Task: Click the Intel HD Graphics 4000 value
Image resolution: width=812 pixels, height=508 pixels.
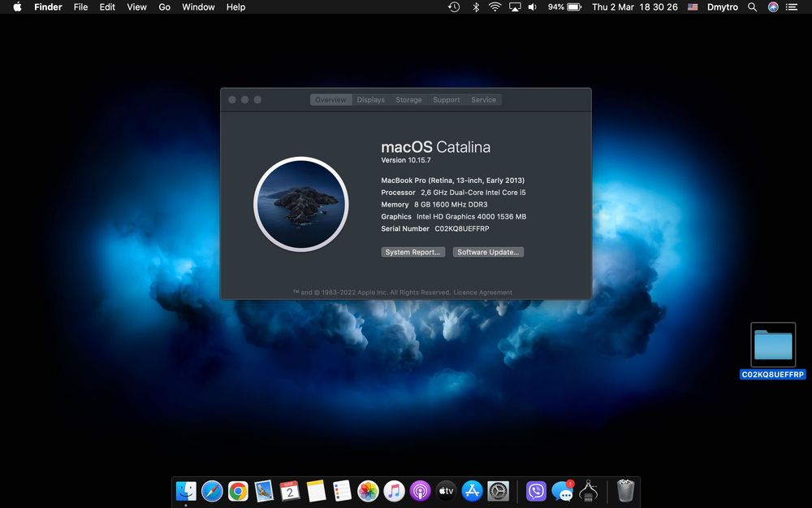Action: [x=471, y=217]
